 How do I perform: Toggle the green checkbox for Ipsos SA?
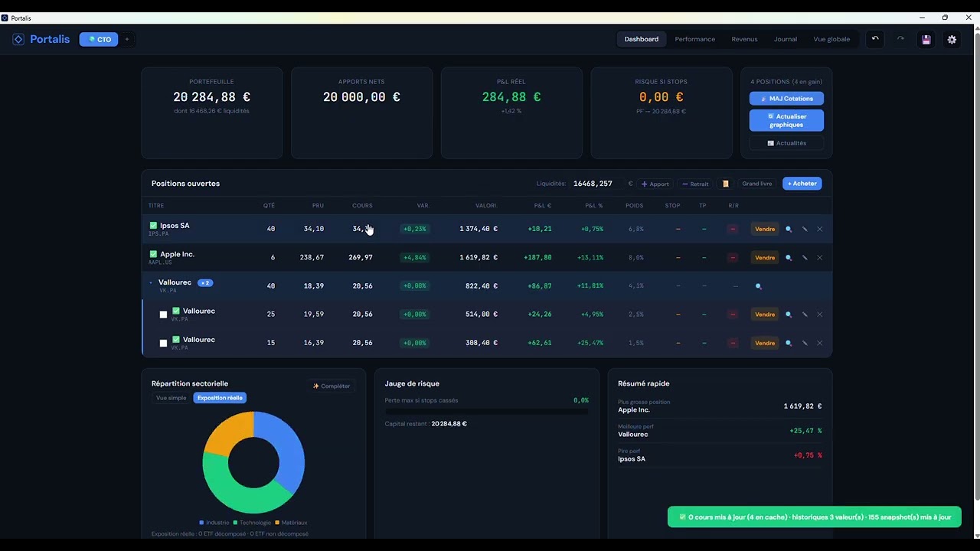pos(153,226)
